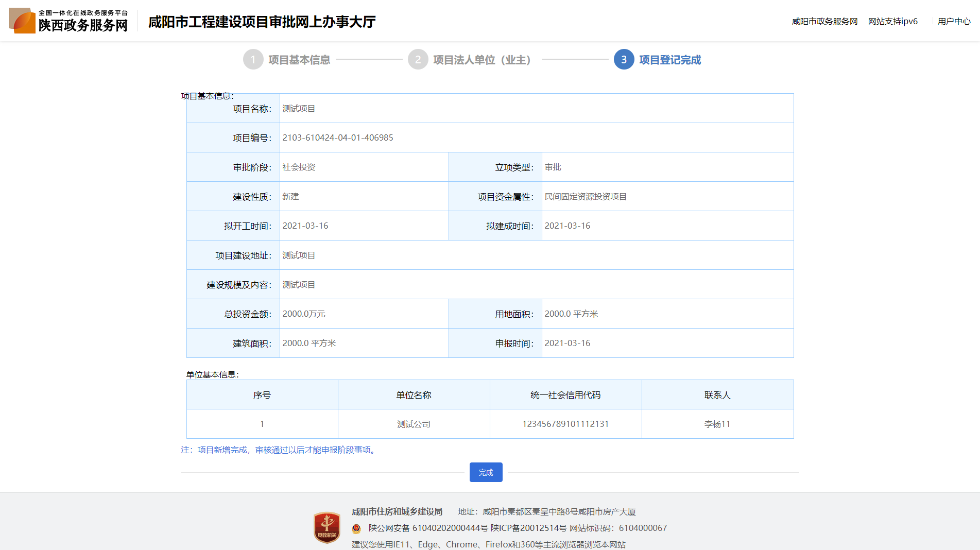Click contact name 李杨11

[x=717, y=424]
